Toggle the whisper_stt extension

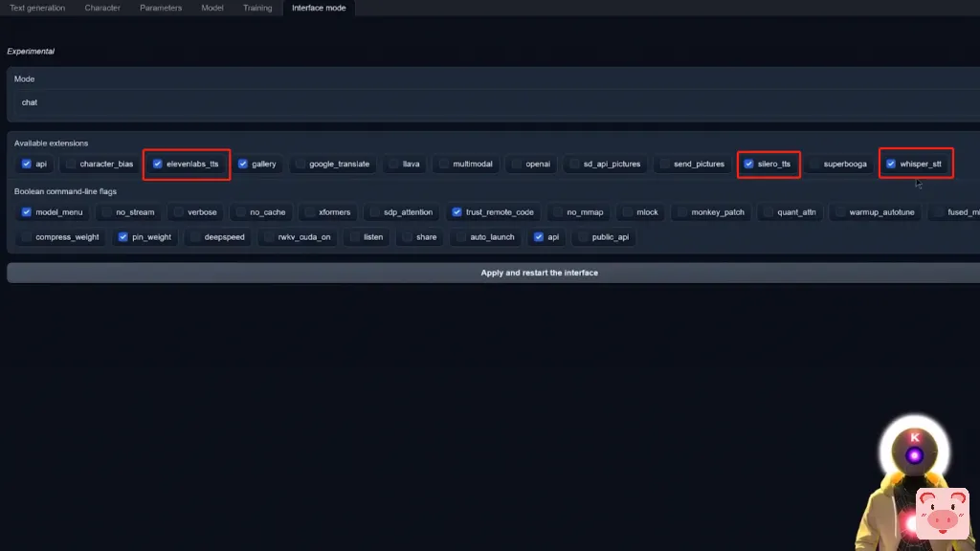pyautogui.click(x=891, y=164)
